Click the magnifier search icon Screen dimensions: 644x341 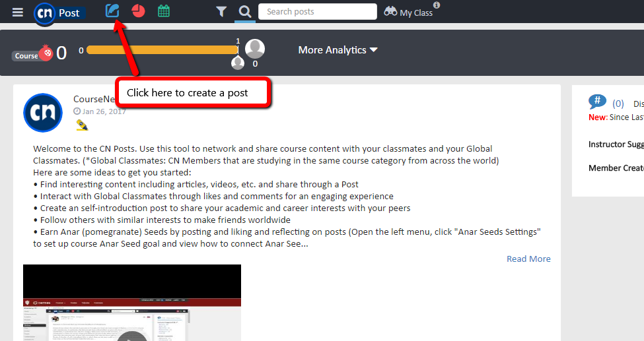(x=245, y=11)
